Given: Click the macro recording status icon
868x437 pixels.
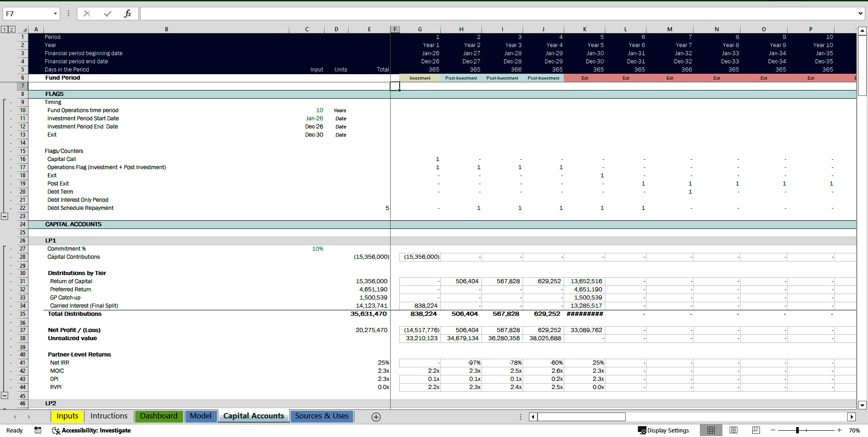Looking at the screenshot, I should click(x=38, y=430).
